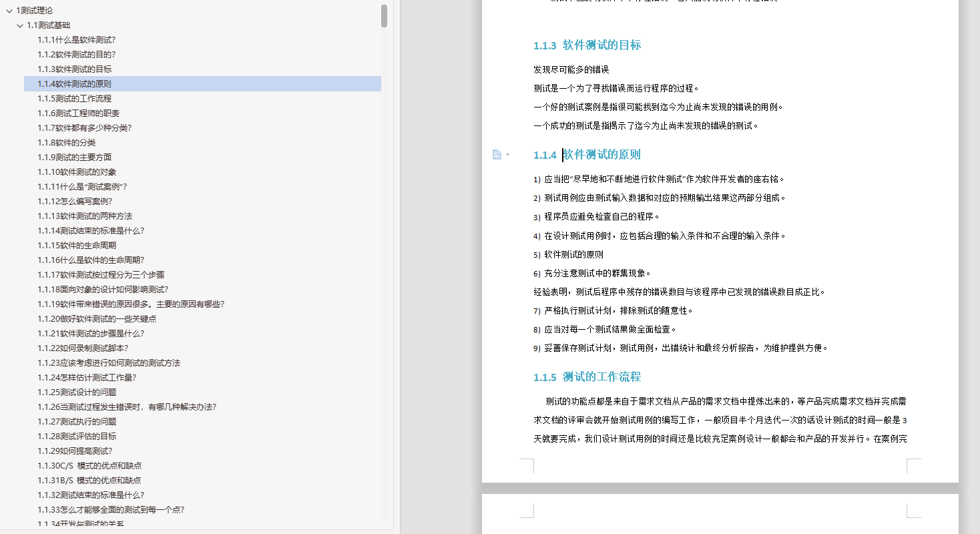Open 1.1.29如何提高测试?

(75, 451)
